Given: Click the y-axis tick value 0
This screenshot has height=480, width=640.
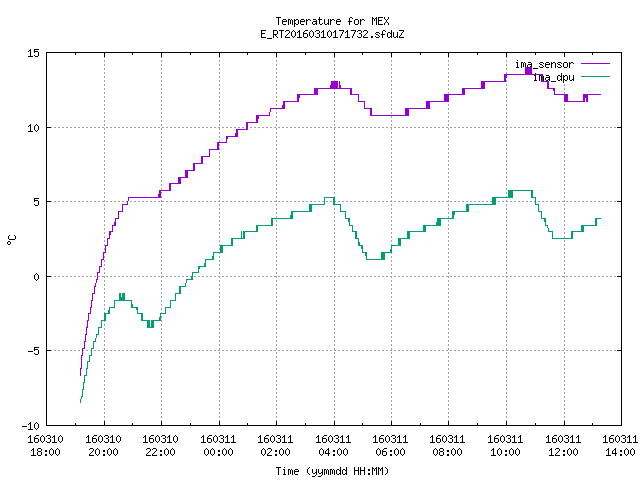Looking at the screenshot, I should click(37, 277).
